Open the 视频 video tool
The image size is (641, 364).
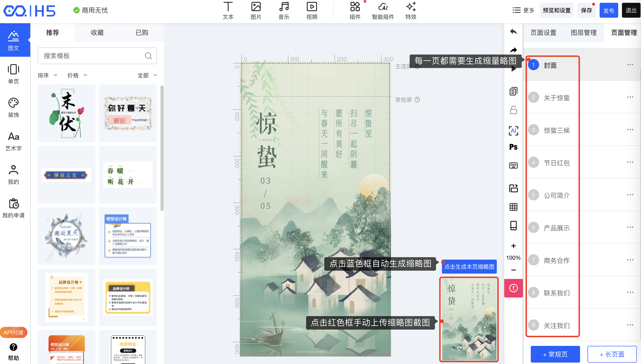click(312, 10)
